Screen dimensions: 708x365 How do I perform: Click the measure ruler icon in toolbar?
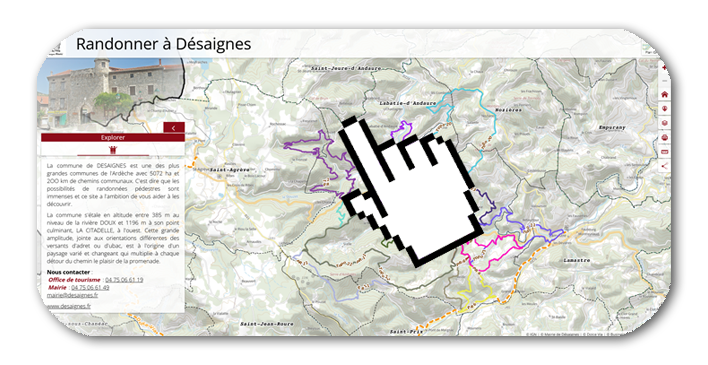[665, 152]
